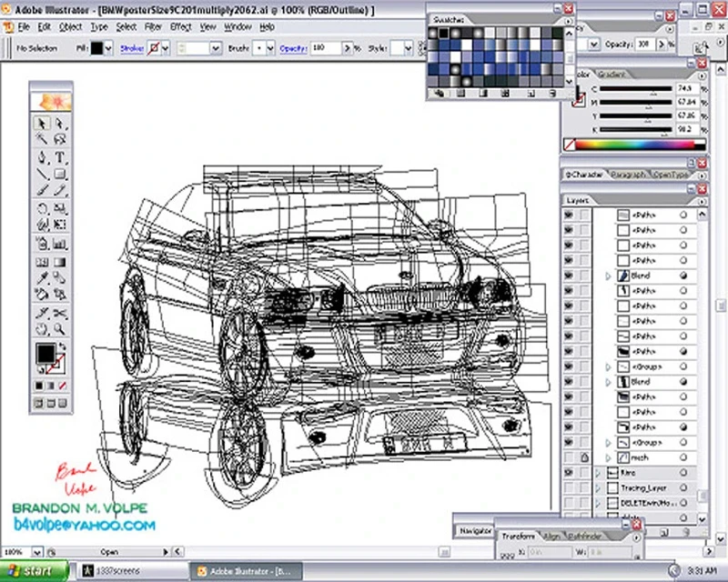Select the Hand tool
728x582 pixels.
42,326
